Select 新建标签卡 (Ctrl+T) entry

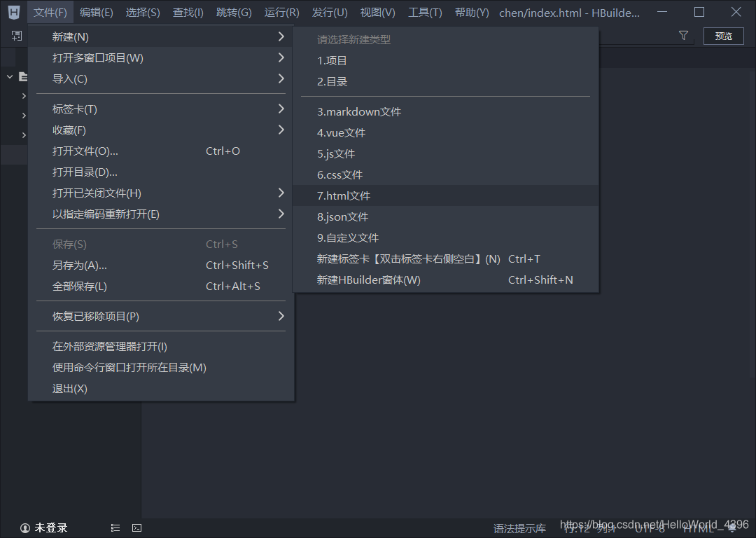(x=445, y=259)
